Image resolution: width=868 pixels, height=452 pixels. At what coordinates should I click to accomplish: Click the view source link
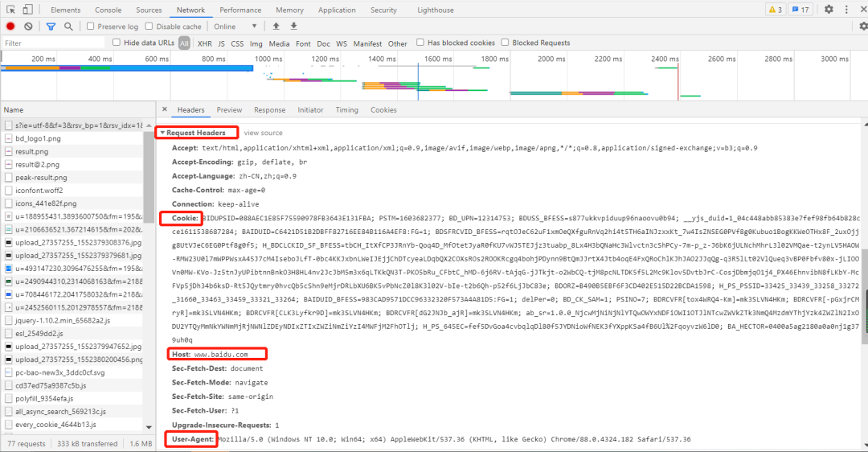(264, 133)
